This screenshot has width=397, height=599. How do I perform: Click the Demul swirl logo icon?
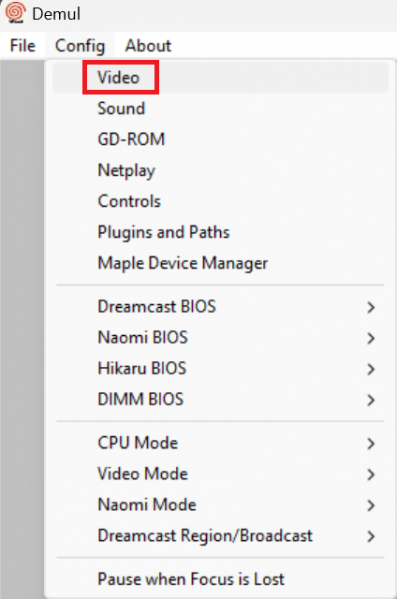coord(15,13)
